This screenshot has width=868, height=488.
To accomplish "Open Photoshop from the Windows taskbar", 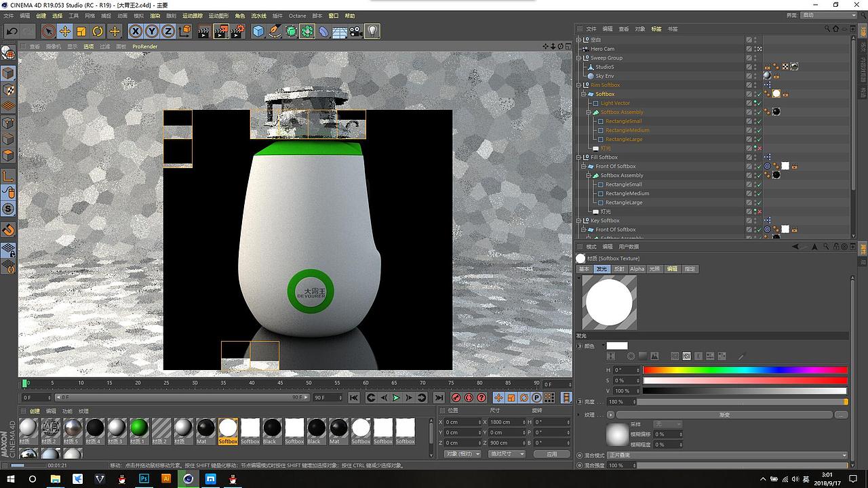I will tap(144, 479).
